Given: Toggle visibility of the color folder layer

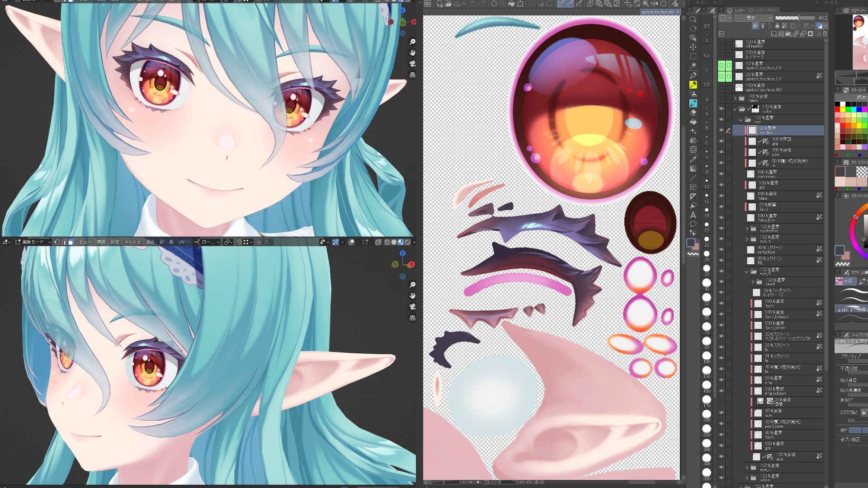Looking at the screenshot, I should click(722, 108).
